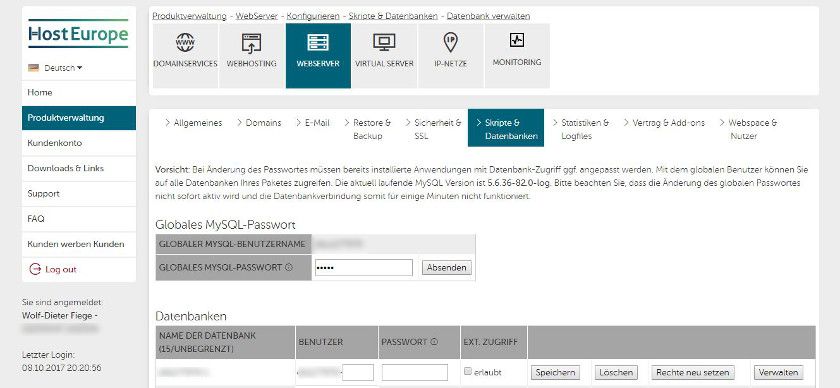Screen dimensions: 840x388
Task: Open the Deutsch language dropdown
Action: (x=63, y=68)
